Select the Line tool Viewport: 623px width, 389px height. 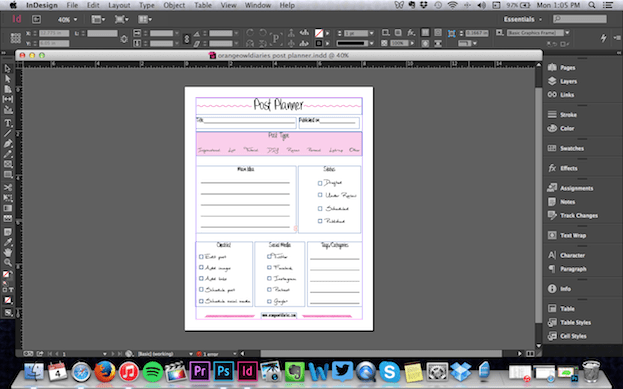click(8, 134)
